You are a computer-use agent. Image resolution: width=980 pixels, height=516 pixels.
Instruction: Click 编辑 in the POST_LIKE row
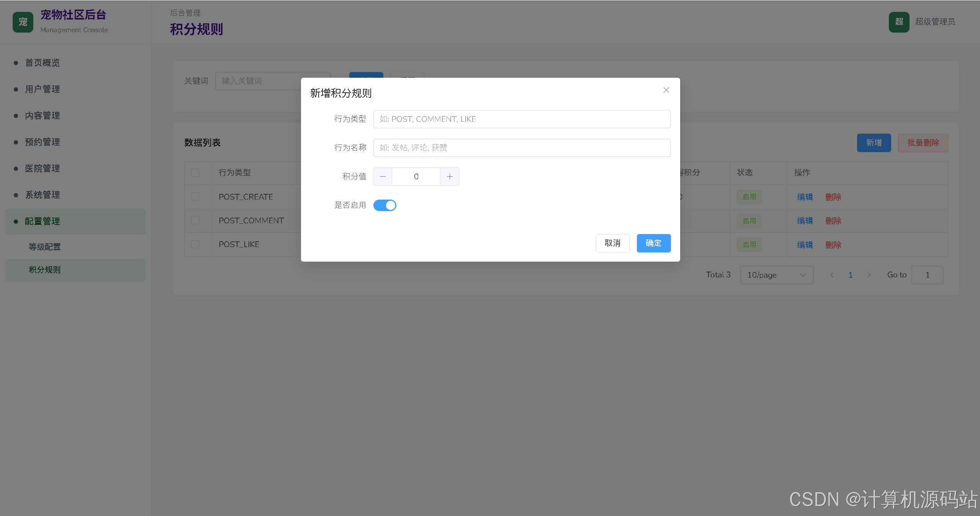[805, 245]
